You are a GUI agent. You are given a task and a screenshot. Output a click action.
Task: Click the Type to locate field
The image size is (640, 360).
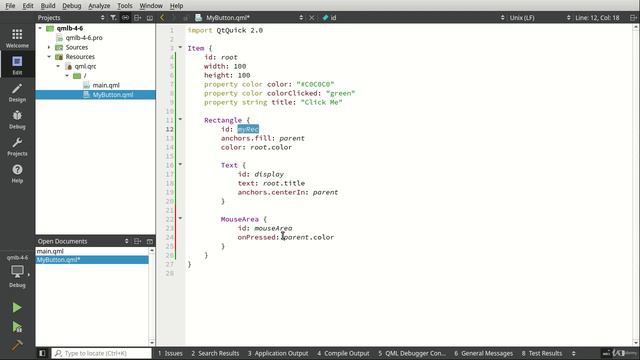tap(102, 353)
